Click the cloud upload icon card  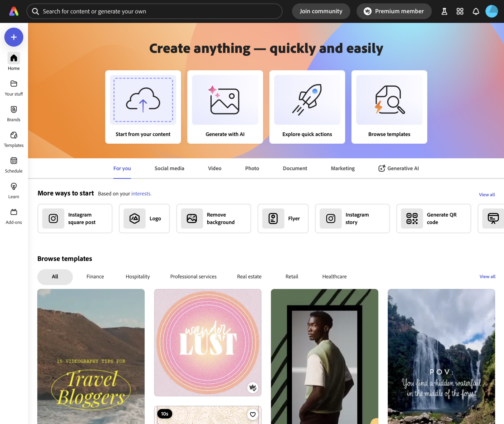143,100
